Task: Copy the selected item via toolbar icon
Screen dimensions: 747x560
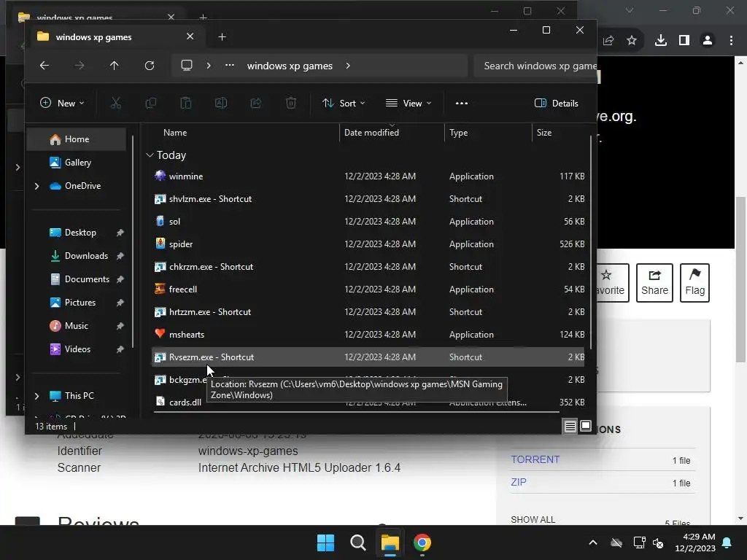Action: 150,103
